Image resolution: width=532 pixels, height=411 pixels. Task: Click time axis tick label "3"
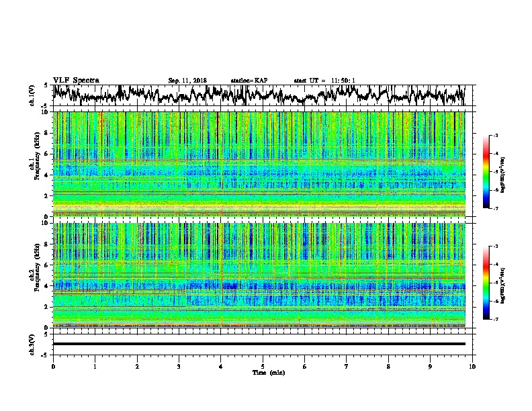[179, 367]
